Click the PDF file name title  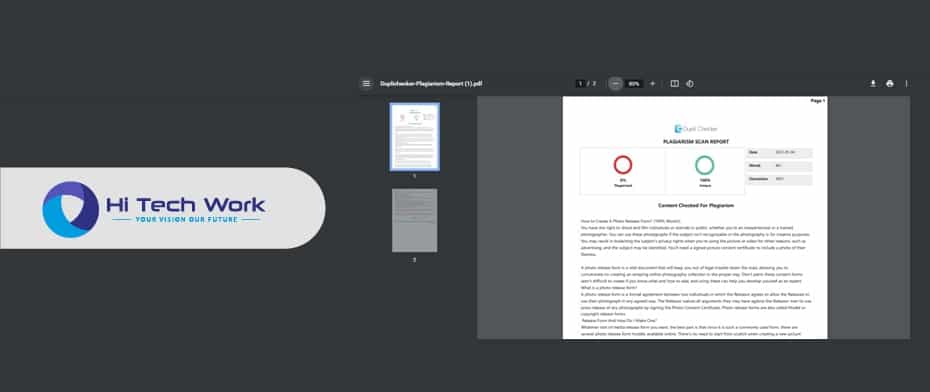(431, 84)
